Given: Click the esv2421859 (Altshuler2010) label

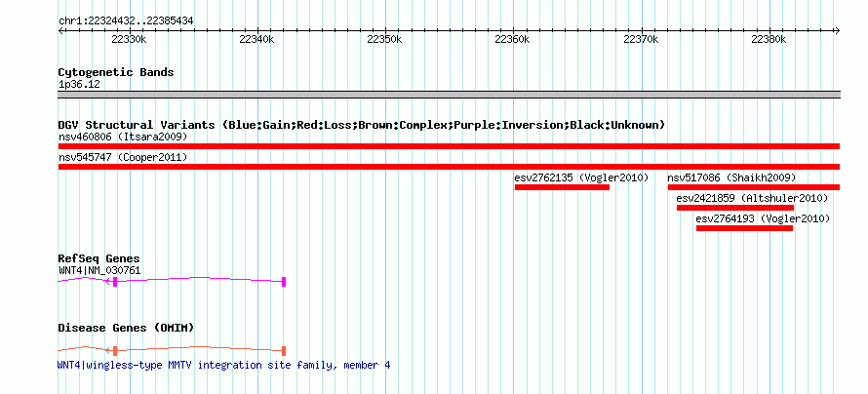Looking at the screenshot, I should pos(752,198).
